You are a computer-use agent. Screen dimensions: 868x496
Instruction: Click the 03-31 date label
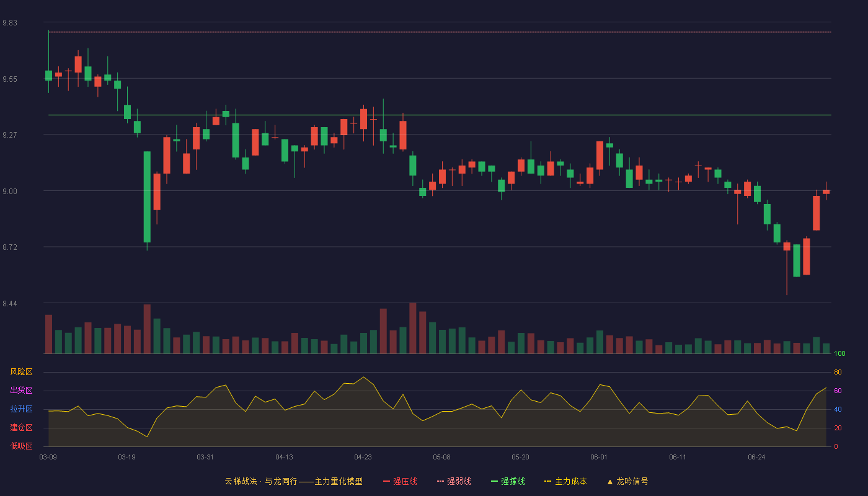pyautogui.click(x=205, y=458)
